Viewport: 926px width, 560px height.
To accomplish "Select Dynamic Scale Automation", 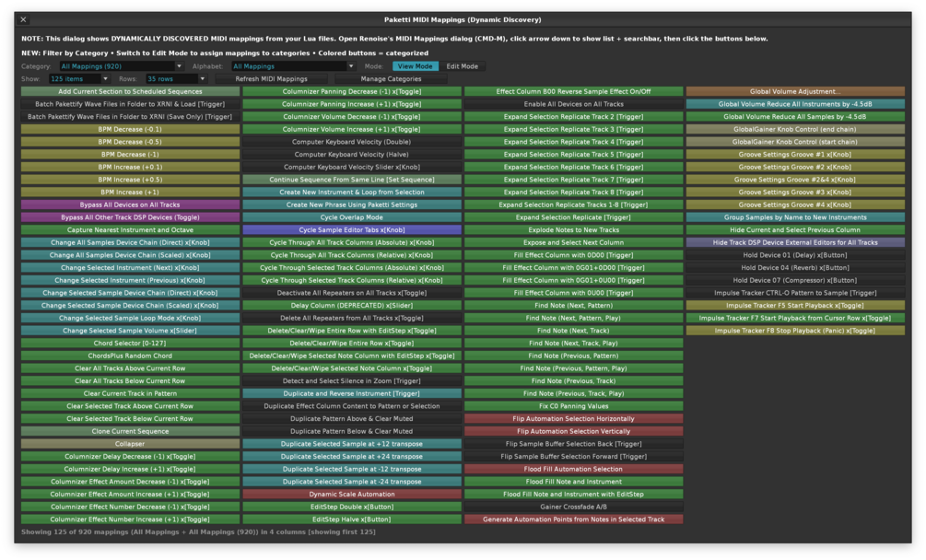I will pos(352,494).
